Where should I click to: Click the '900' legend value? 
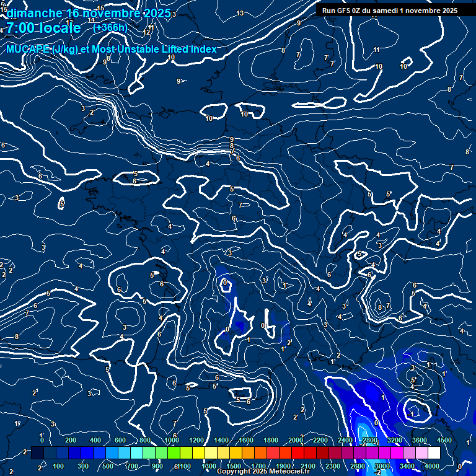(157, 466)
